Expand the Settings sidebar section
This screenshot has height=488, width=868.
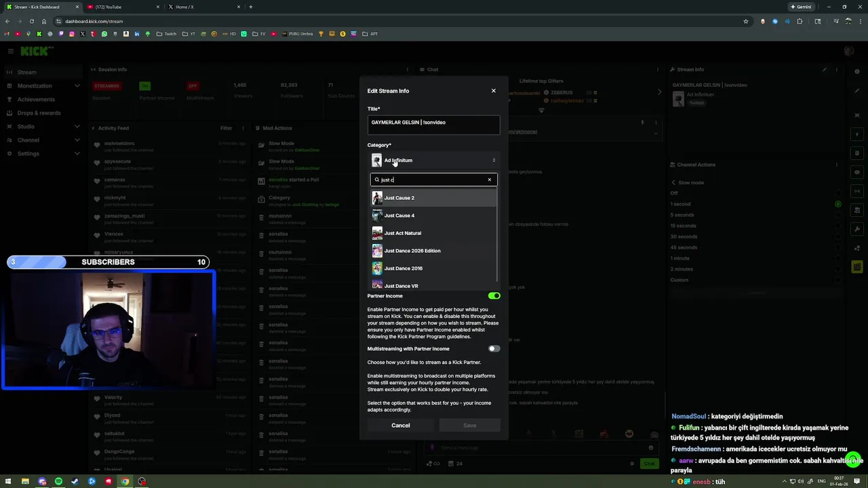click(43, 154)
